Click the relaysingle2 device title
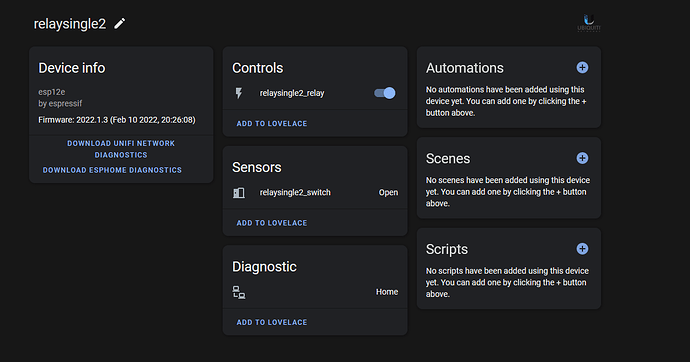This screenshot has height=362, width=690. click(70, 23)
